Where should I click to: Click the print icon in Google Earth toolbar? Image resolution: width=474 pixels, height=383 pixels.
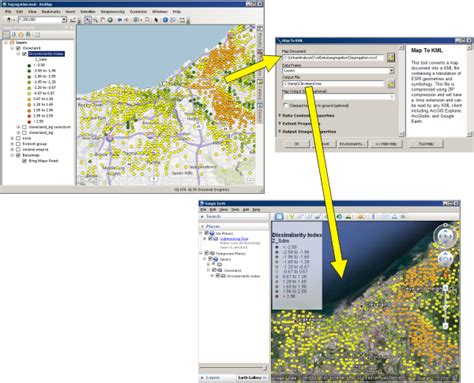pyautogui.click(x=395, y=217)
